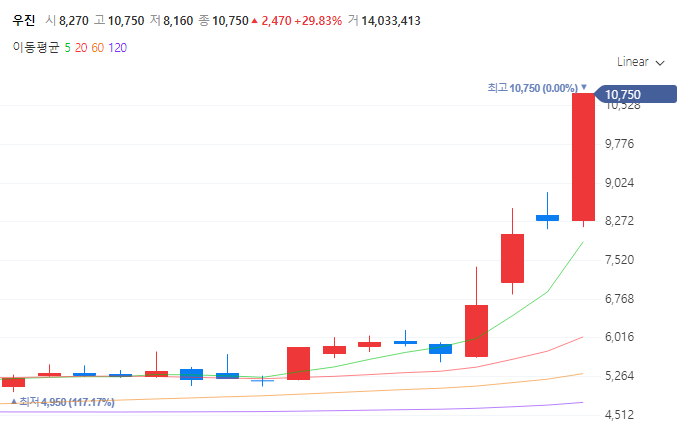This screenshot has height=431, width=686.
Task: Click the axis label 6,016
Action: tap(619, 337)
